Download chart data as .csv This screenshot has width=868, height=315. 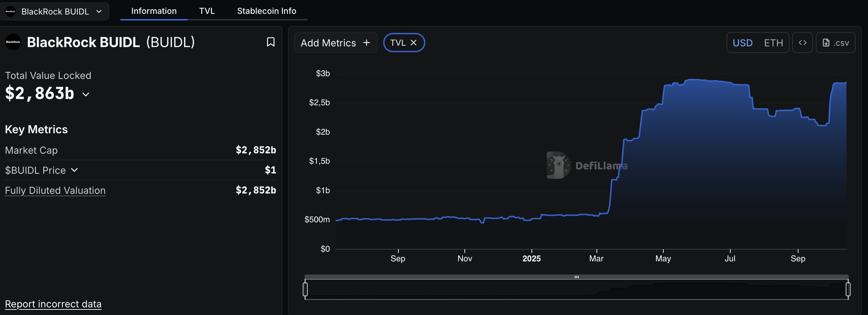835,43
